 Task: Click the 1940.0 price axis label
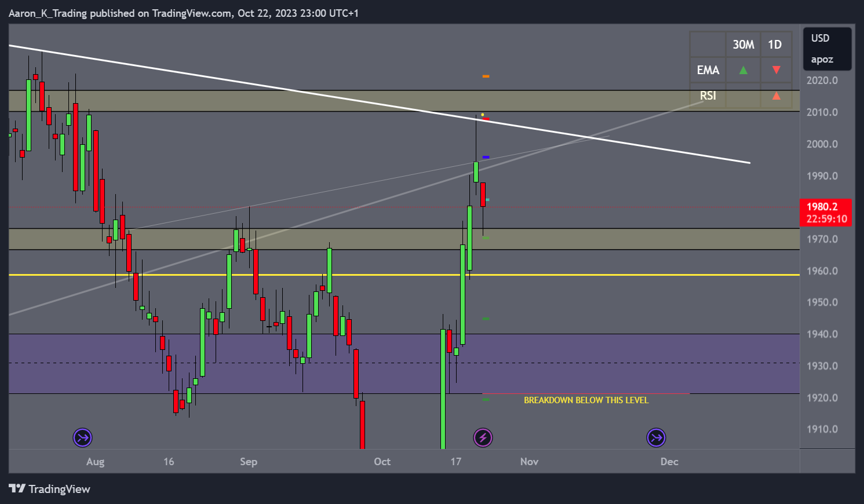coord(822,334)
